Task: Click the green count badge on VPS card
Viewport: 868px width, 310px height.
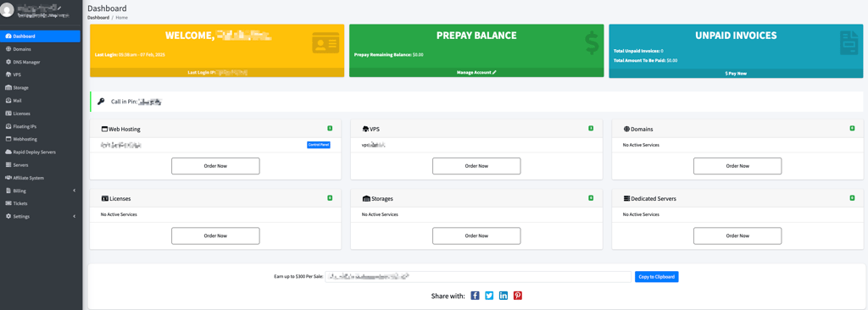Action: 591,129
